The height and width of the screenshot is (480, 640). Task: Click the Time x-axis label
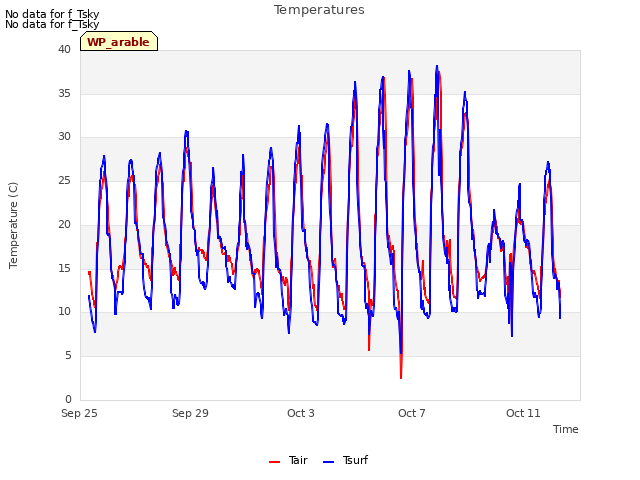(566, 429)
